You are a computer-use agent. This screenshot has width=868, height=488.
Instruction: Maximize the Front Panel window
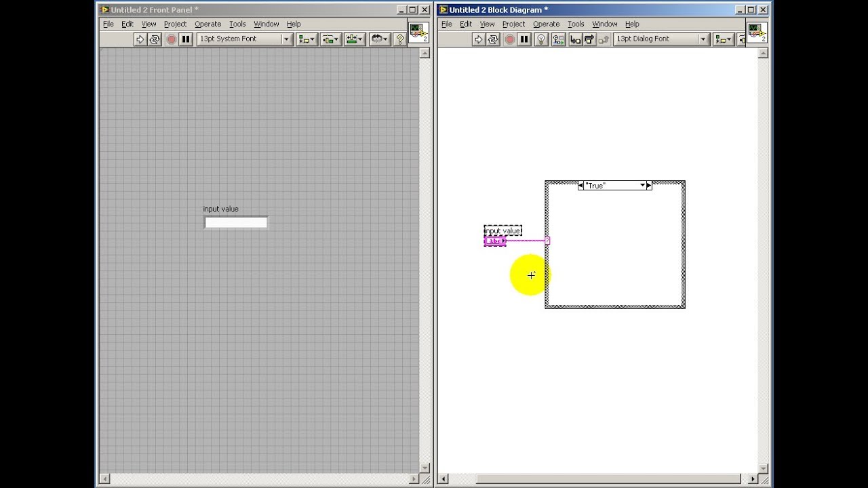pyautogui.click(x=413, y=9)
